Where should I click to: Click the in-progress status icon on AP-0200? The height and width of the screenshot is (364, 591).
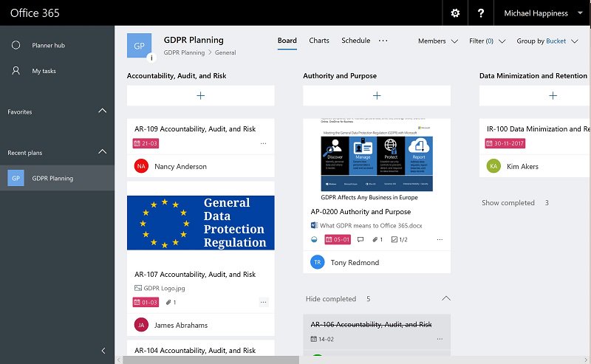(x=314, y=240)
